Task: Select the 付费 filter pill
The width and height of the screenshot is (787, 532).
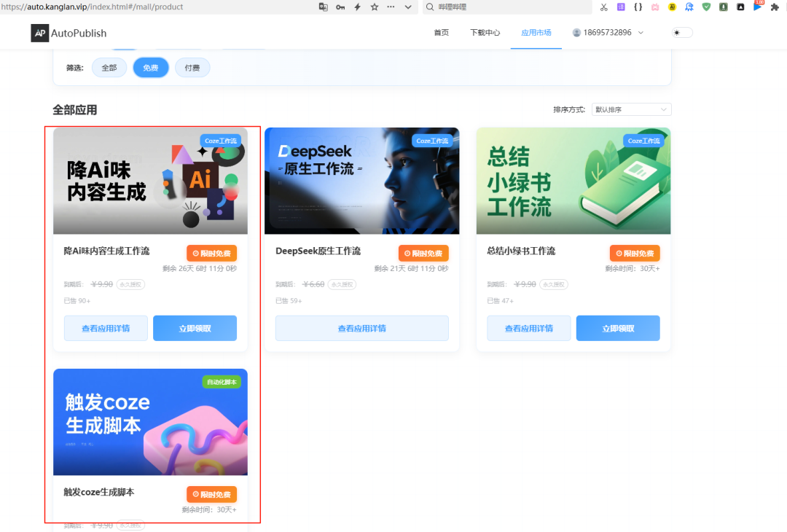Action: tap(192, 68)
